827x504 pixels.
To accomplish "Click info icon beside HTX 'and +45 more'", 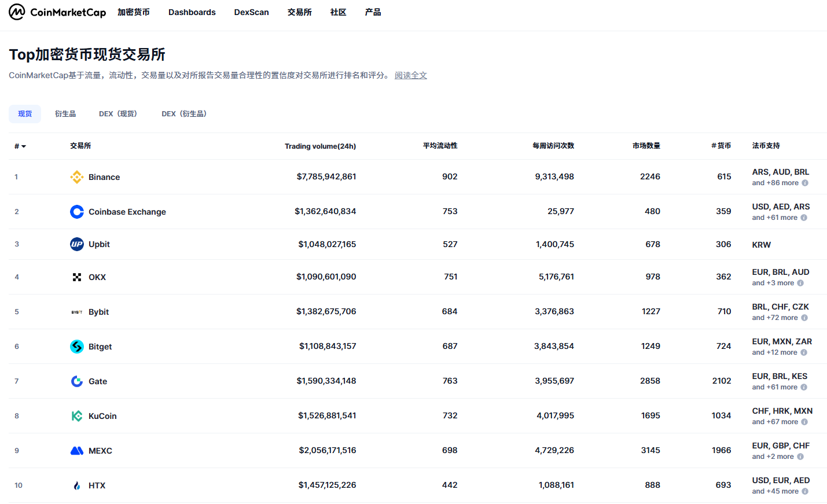I will [805, 491].
